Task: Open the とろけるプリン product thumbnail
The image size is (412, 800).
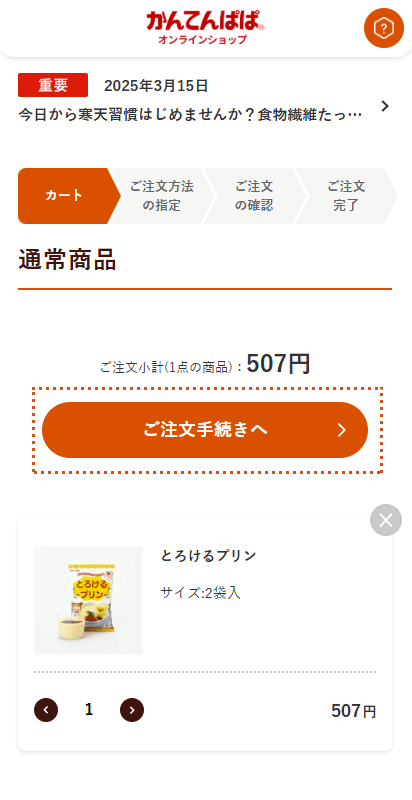Action: coord(88,601)
